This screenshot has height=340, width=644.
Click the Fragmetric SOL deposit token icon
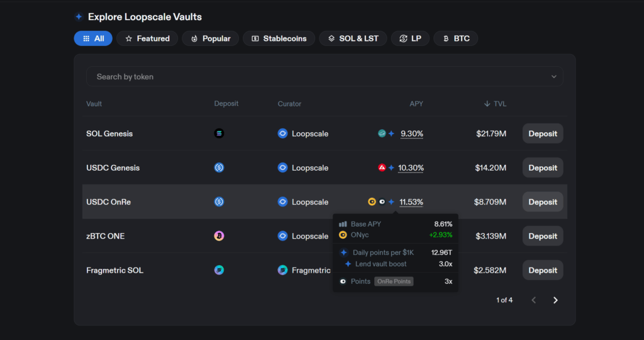219,270
